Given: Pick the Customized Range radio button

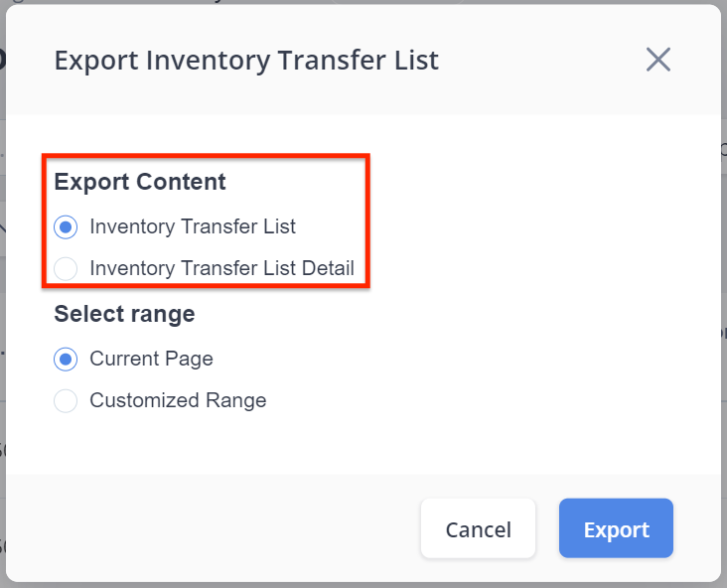Looking at the screenshot, I should (66, 401).
